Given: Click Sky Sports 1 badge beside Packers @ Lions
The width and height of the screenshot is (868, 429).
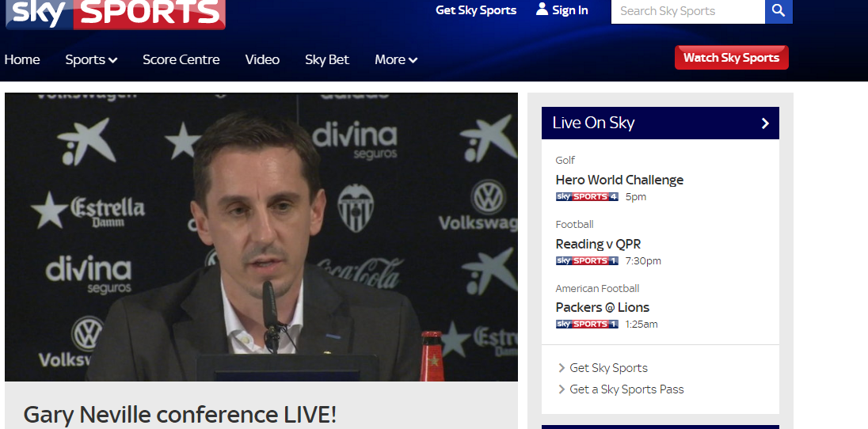Looking at the screenshot, I should pos(587,324).
